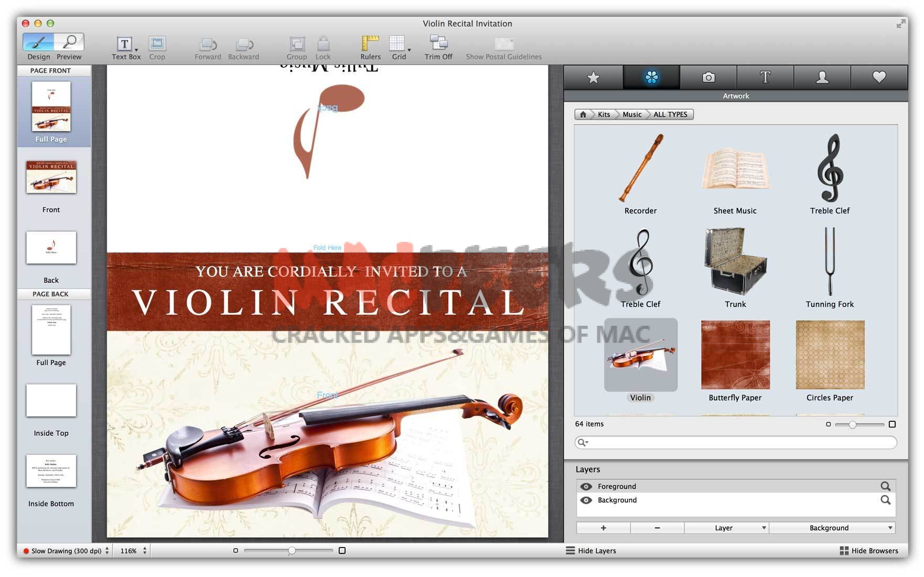Toggle the Rulers display
Image resolution: width=924 pixels, height=577 pixels.
pos(370,44)
